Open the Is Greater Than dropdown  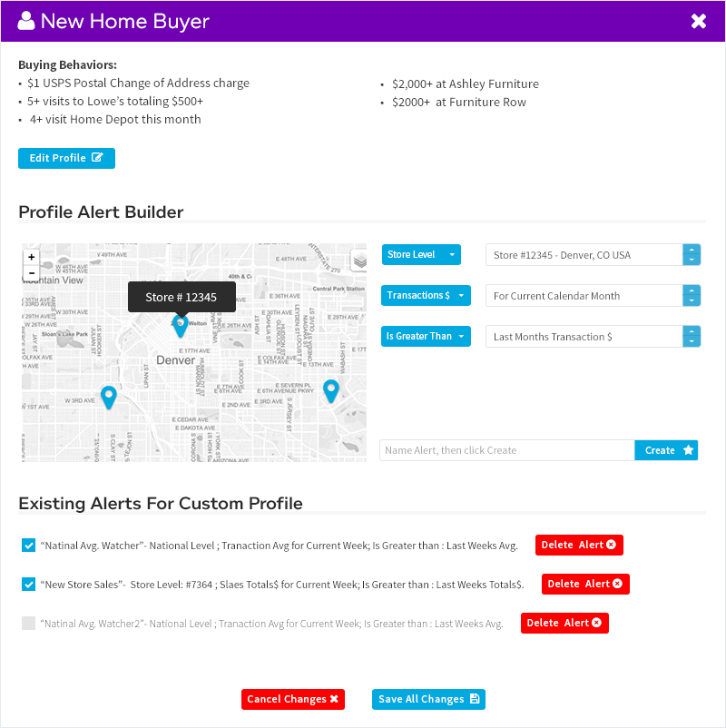click(427, 337)
